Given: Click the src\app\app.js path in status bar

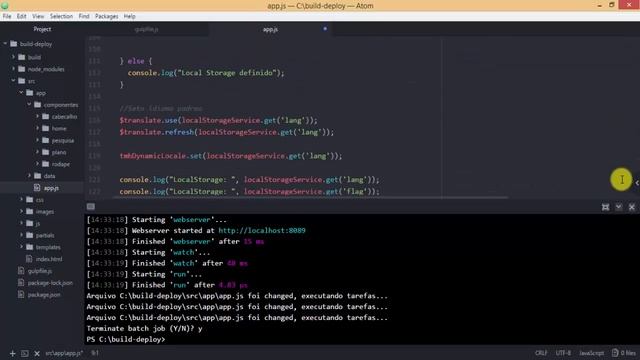Looking at the screenshot, I should [x=64, y=353].
